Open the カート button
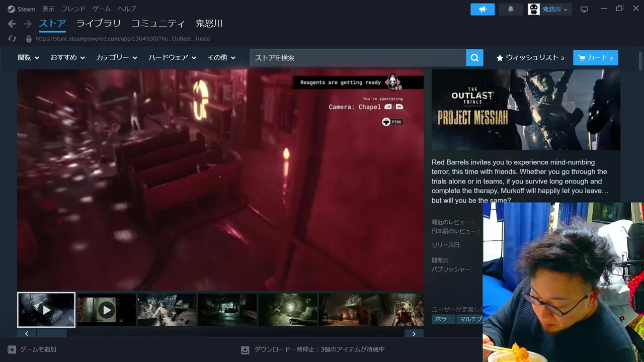Image resolution: width=644 pixels, height=362 pixels. [x=596, y=58]
